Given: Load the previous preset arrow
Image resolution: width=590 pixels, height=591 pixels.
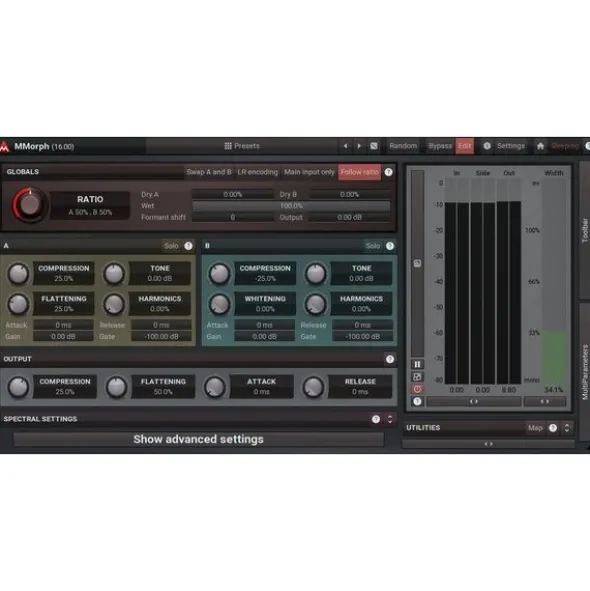Looking at the screenshot, I should pyautogui.click(x=345, y=146).
